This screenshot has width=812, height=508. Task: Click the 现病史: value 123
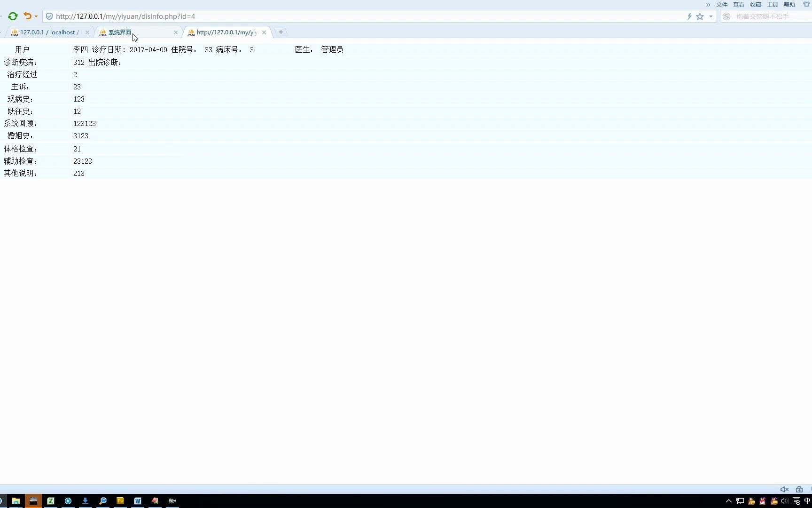(x=79, y=99)
